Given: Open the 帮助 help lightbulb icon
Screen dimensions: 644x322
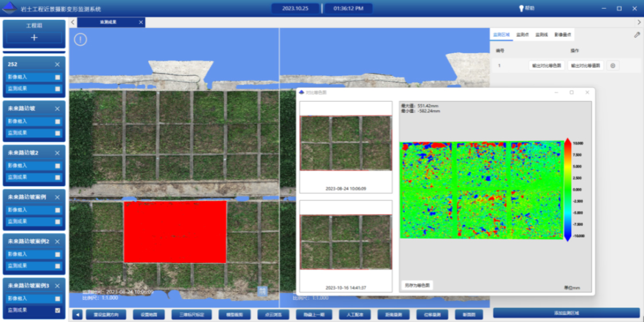Looking at the screenshot, I should 521,9.
